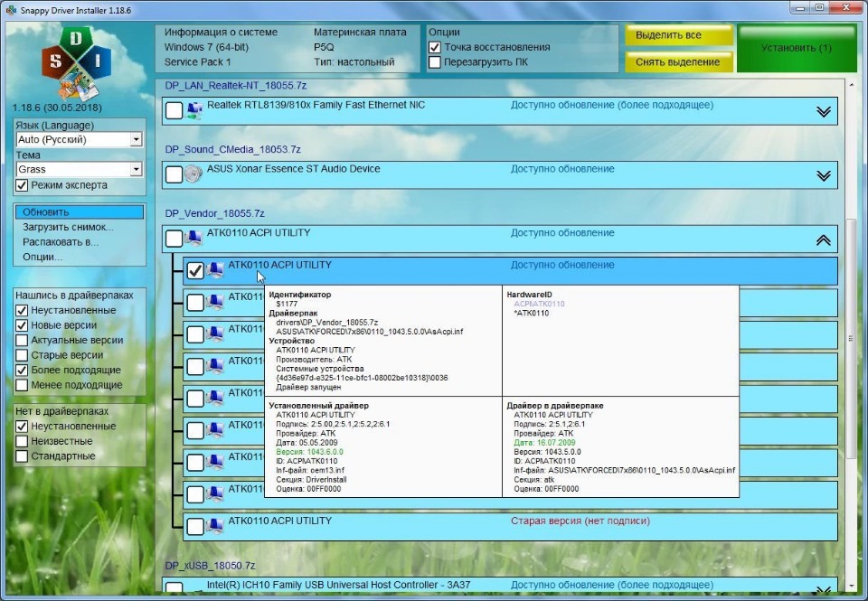
Task: Uncheck 'Новые версии' filter
Action: point(22,325)
